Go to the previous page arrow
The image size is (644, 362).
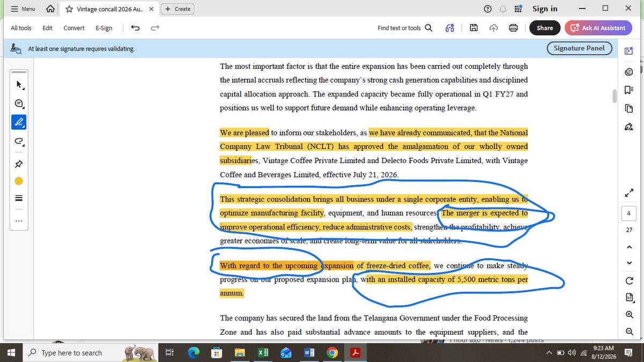pyautogui.click(x=628, y=247)
